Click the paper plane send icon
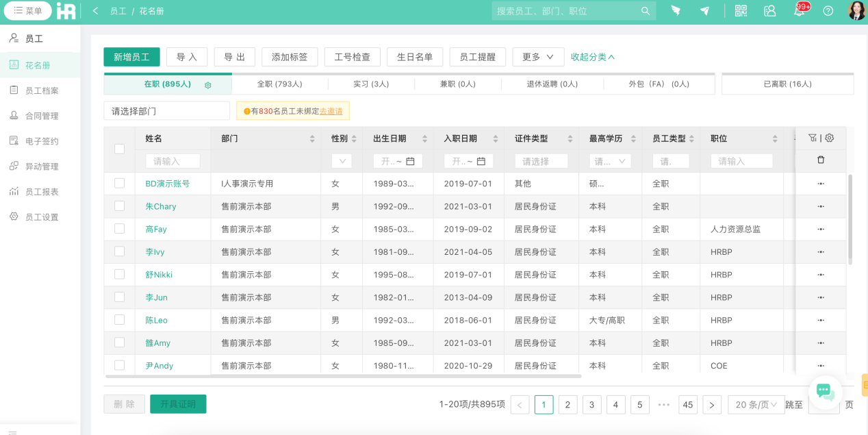 (704, 10)
